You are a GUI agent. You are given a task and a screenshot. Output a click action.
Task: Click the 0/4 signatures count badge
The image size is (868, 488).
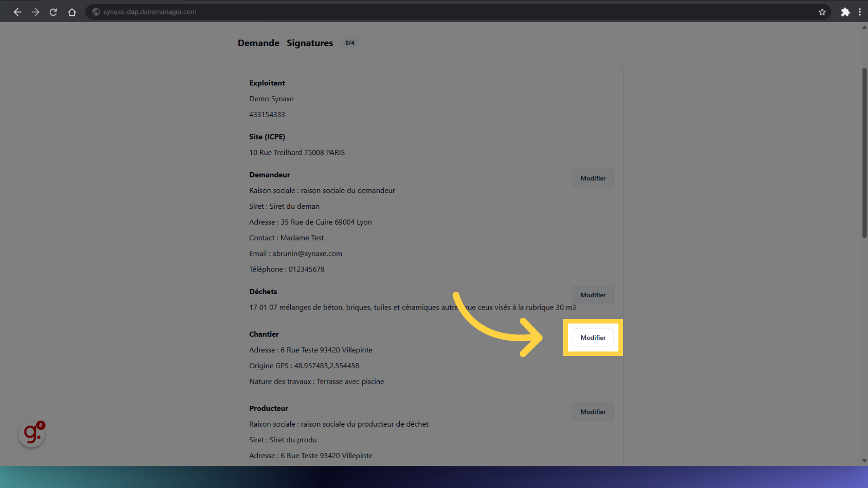click(x=349, y=43)
